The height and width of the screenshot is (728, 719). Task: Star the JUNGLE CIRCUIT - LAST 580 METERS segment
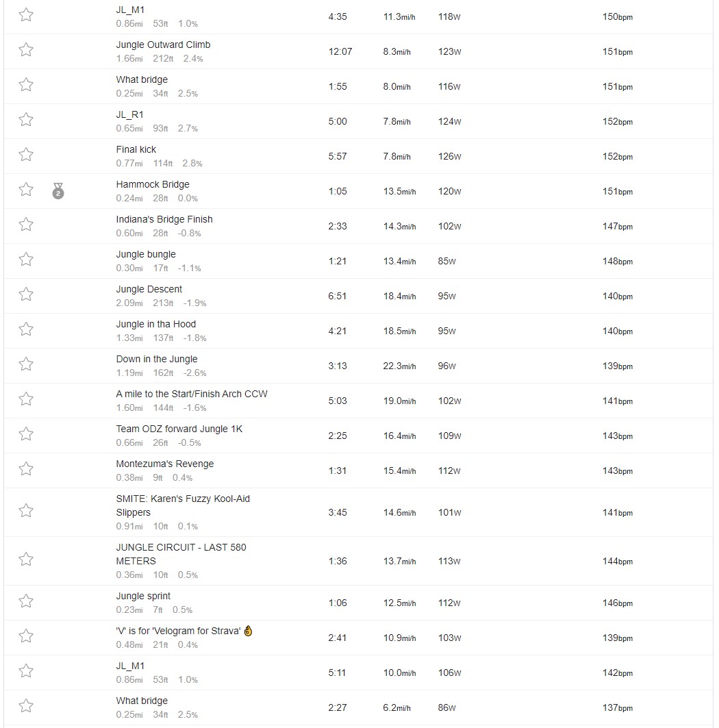[x=26, y=559]
